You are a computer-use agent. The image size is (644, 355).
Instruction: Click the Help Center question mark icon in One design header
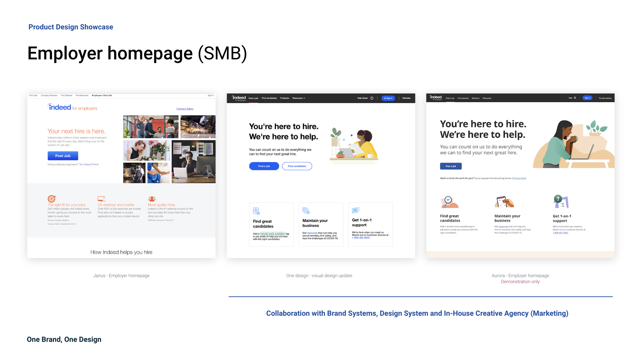(x=372, y=98)
